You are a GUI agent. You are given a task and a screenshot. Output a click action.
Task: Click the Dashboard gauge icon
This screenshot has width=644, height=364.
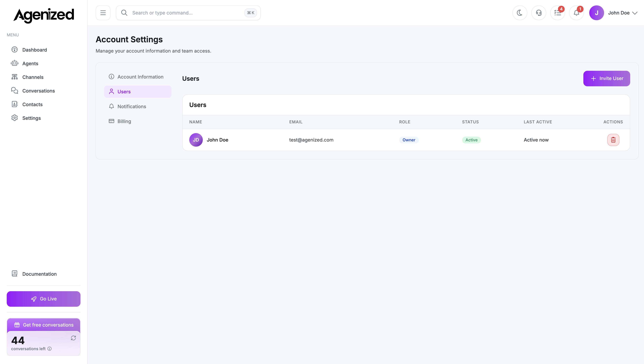[x=14, y=50]
